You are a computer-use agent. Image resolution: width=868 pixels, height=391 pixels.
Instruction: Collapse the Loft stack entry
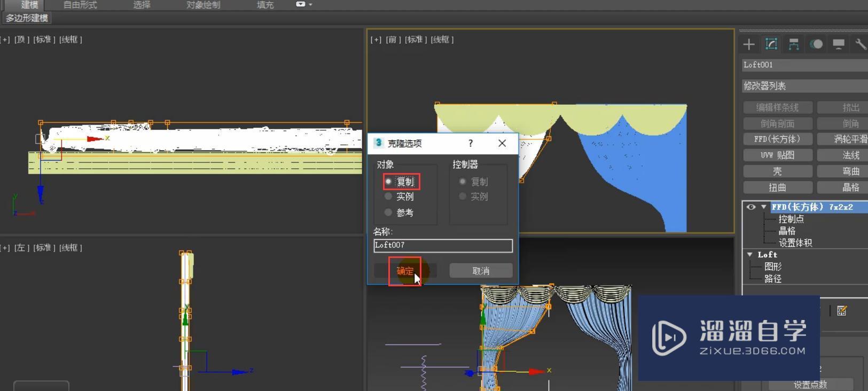[x=750, y=255]
